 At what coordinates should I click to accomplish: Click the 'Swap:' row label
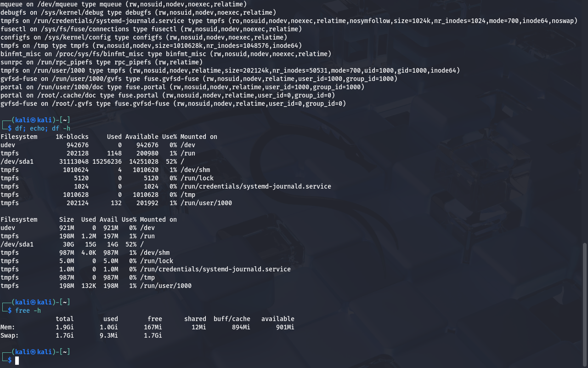[10, 335]
